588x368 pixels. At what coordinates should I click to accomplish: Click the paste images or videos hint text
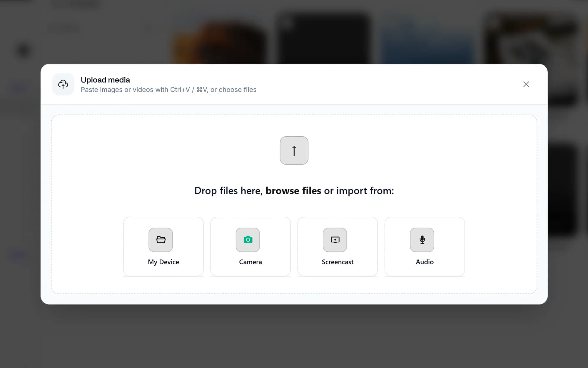click(168, 89)
